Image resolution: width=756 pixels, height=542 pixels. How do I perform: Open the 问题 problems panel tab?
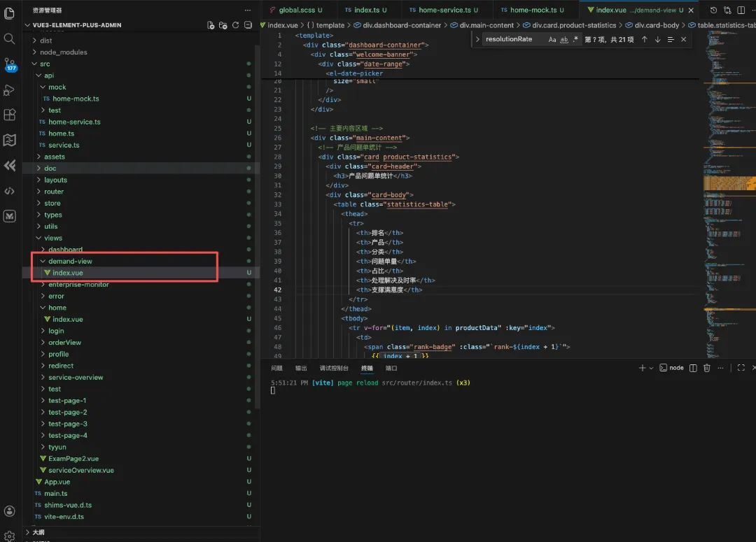click(x=276, y=368)
